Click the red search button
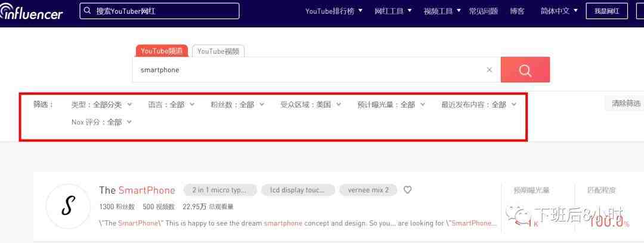 pyautogui.click(x=525, y=70)
